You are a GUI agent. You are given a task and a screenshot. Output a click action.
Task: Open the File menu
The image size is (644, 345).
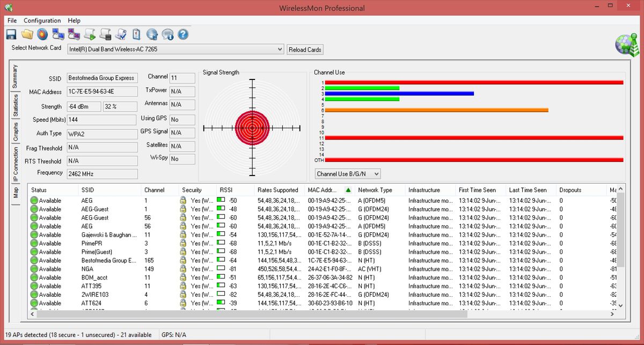pos(11,20)
